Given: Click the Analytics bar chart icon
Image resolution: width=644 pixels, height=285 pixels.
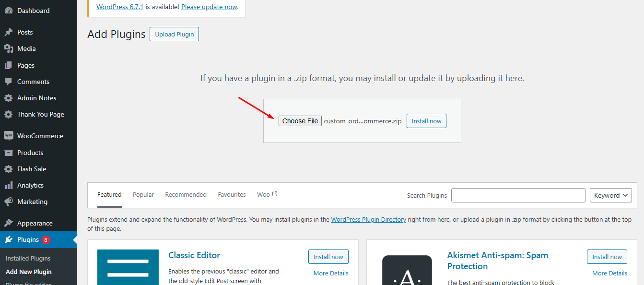Looking at the screenshot, I should coord(9,185).
